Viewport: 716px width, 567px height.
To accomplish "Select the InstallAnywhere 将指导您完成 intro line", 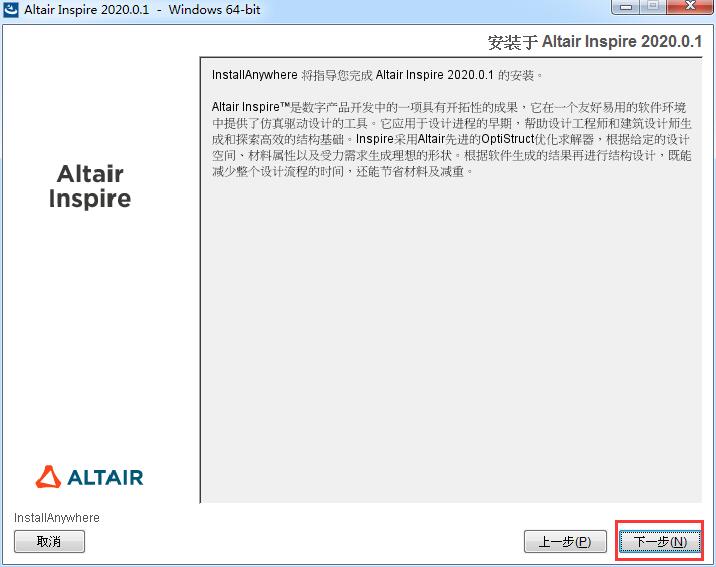I will click(x=377, y=75).
